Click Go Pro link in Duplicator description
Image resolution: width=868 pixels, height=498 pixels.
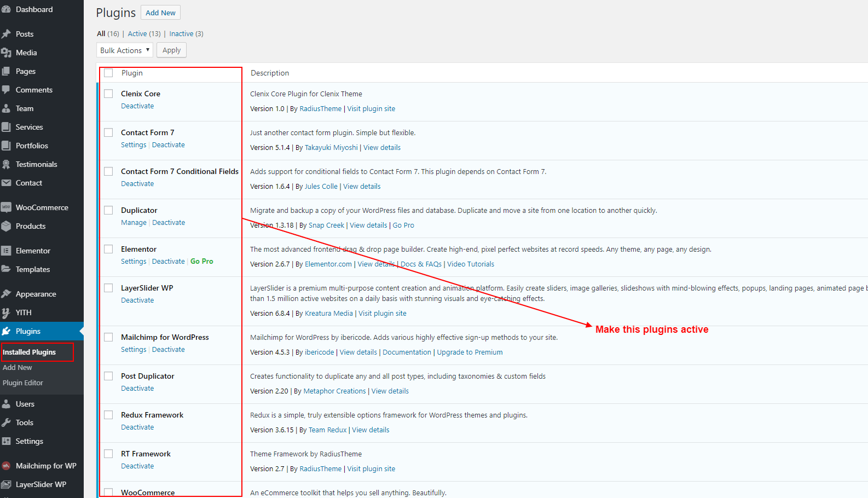click(403, 225)
